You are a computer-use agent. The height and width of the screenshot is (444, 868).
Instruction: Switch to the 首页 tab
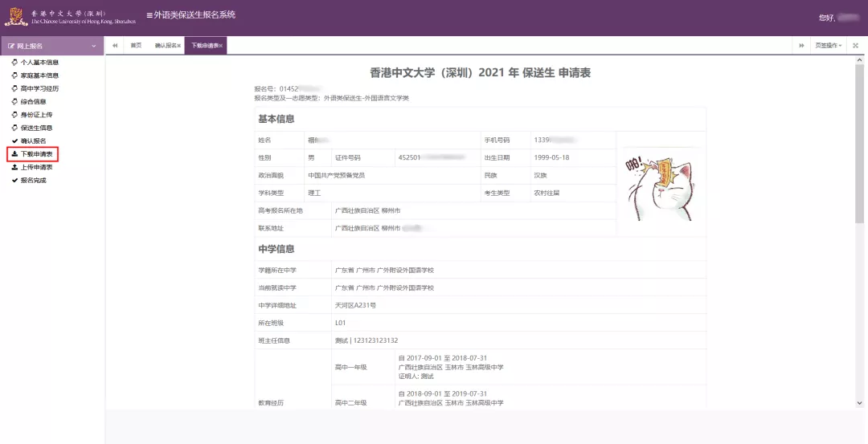[x=136, y=46]
